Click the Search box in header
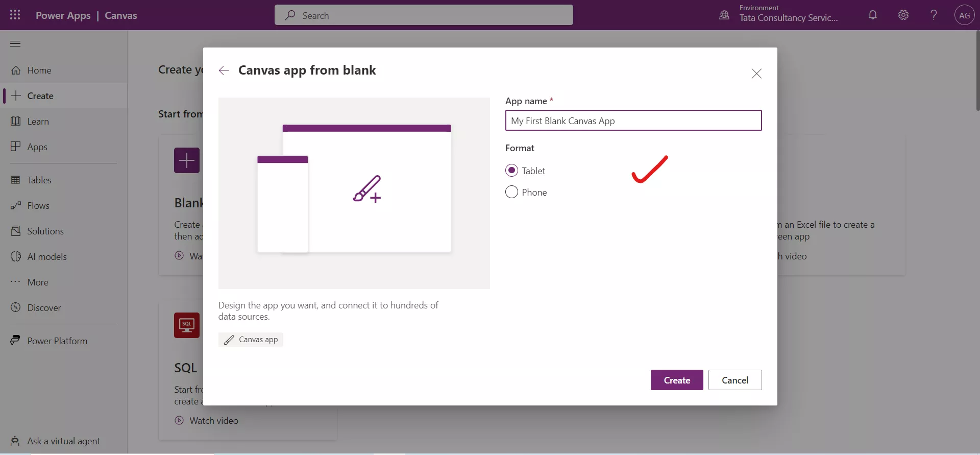The height and width of the screenshot is (455, 980). (424, 15)
